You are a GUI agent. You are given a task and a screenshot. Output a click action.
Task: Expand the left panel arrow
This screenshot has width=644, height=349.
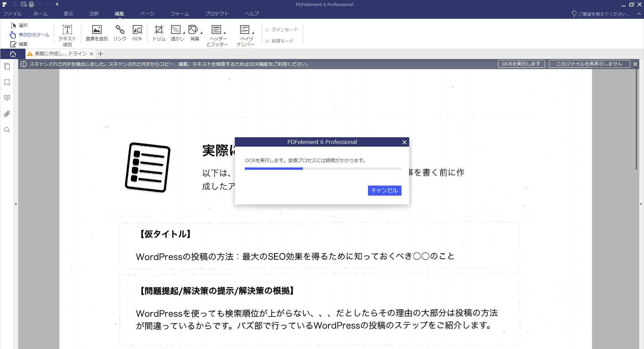[x=16, y=204]
